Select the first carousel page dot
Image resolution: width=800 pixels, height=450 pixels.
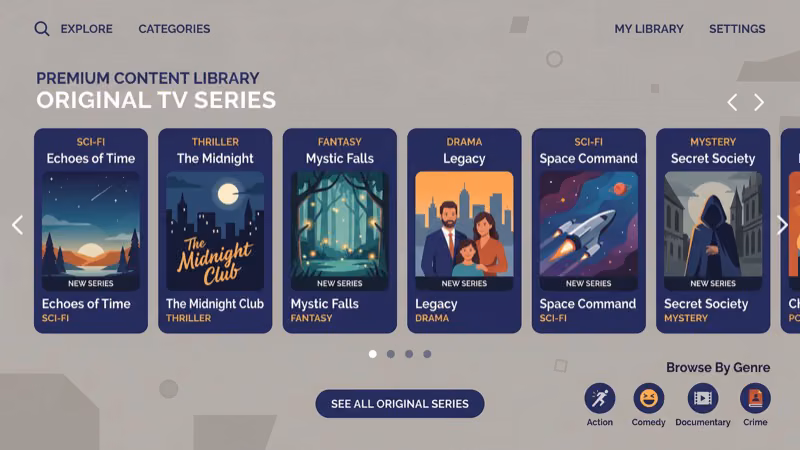tap(372, 354)
